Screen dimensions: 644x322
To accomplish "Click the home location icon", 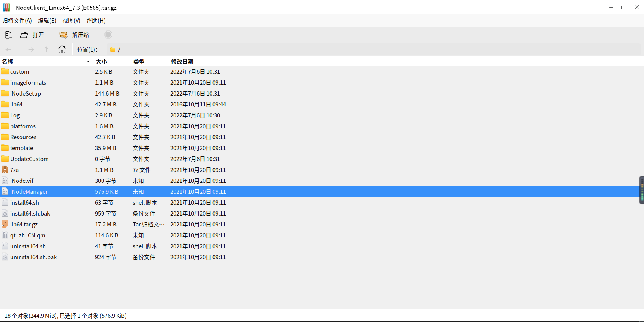I will pyautogui.click(x=62, y=49).
